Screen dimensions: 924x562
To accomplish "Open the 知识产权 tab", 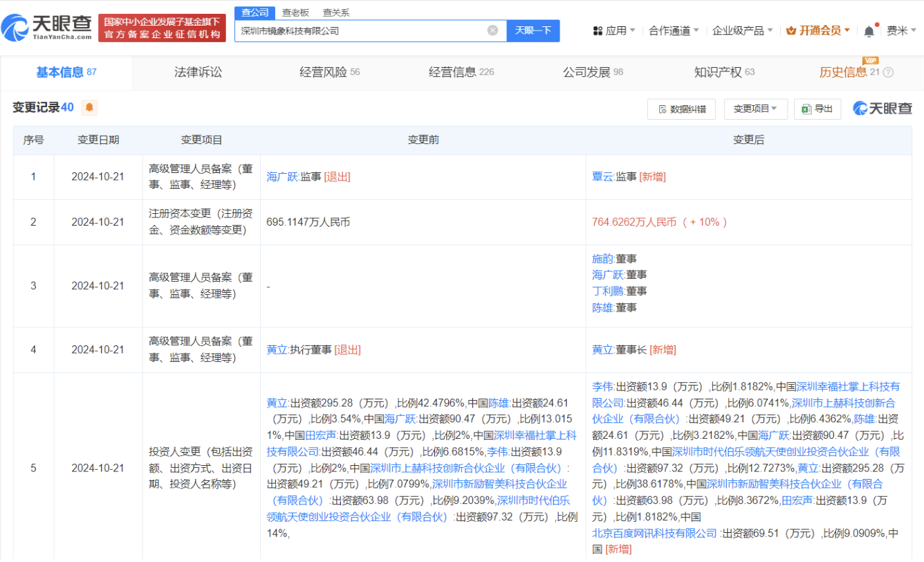I will pos(718,72).
